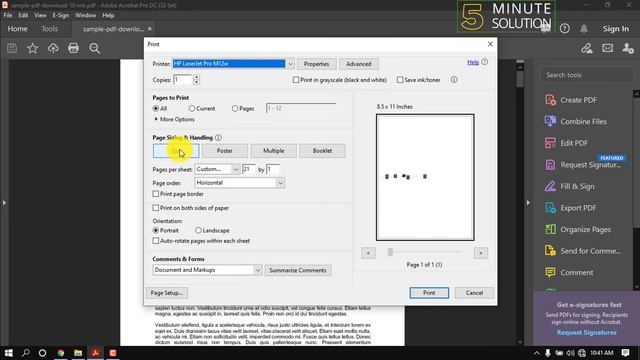Click the Summarize Comments button

point(298,270)
